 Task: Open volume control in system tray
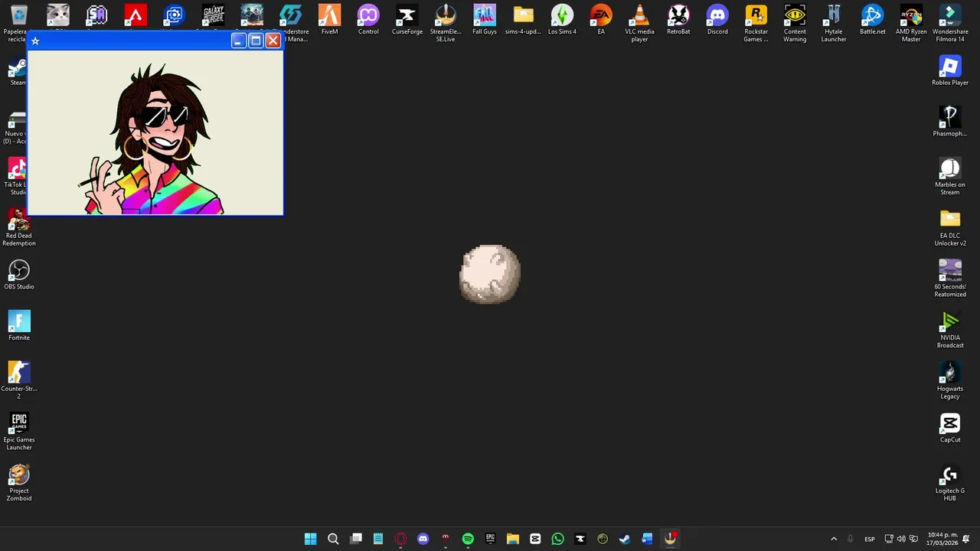(x=901, y=539)
